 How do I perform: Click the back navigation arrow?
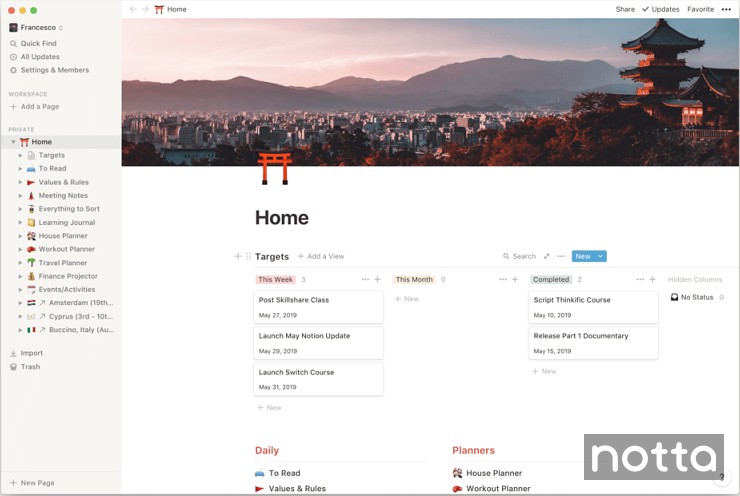click(133, 9)
